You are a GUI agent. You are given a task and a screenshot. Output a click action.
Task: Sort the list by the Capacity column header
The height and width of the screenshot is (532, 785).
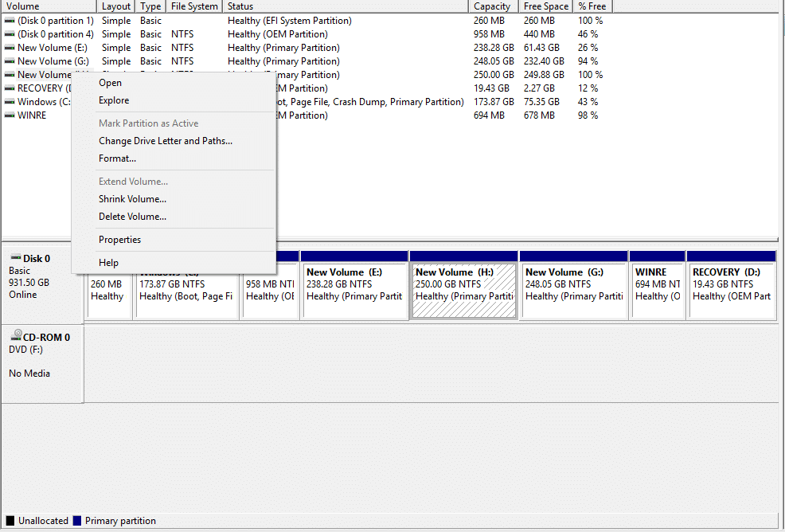(x=492, y=6)
